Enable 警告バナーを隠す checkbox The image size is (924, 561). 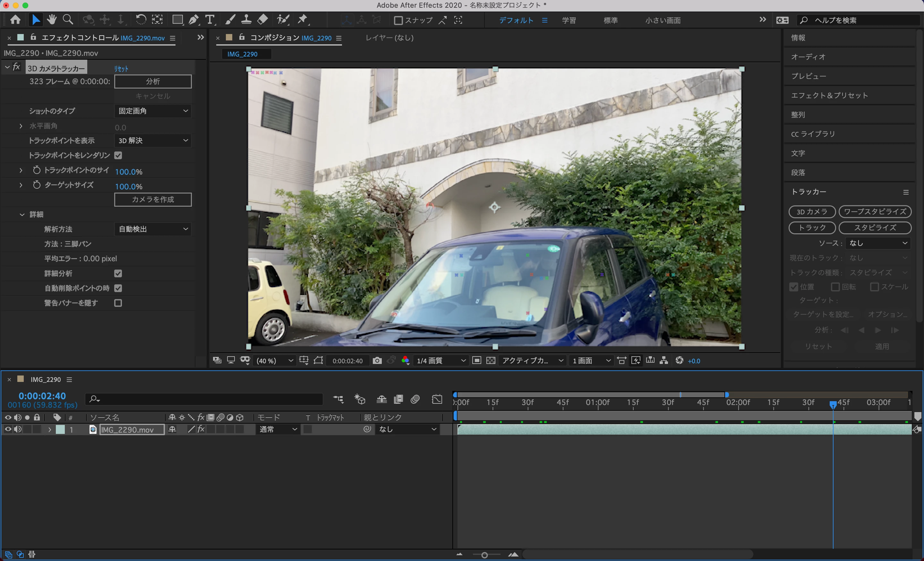118,303
